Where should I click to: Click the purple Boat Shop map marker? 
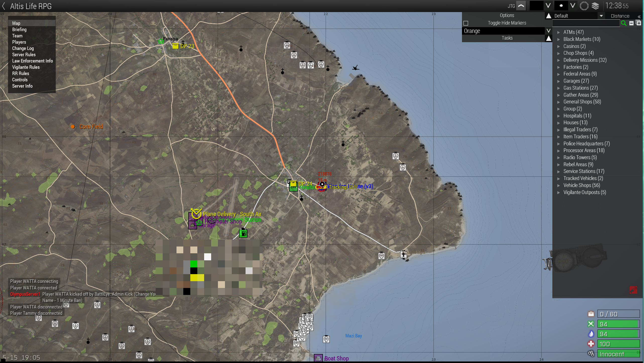click(x=318, y=358)
